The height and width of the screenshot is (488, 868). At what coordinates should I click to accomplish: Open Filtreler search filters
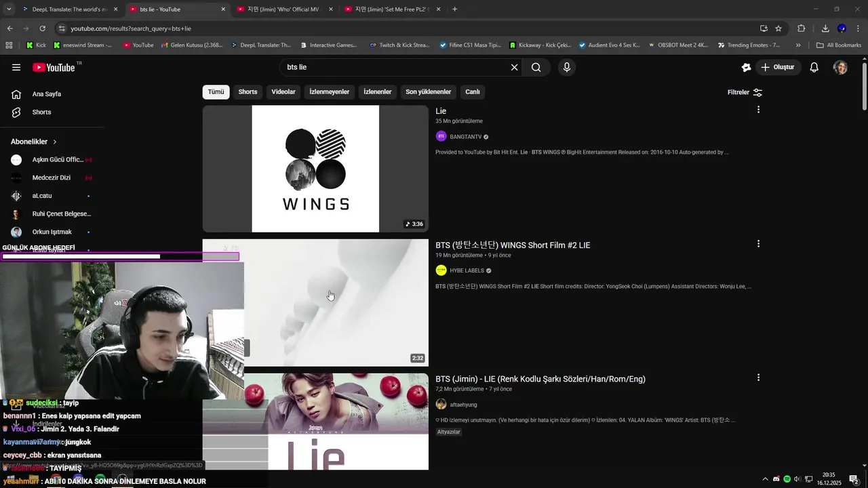745,92
